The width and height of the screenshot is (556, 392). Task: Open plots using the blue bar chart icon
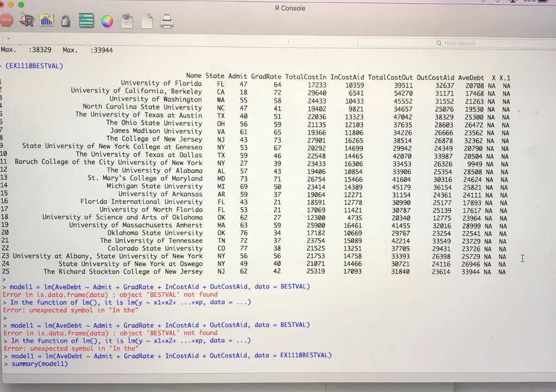46,21
